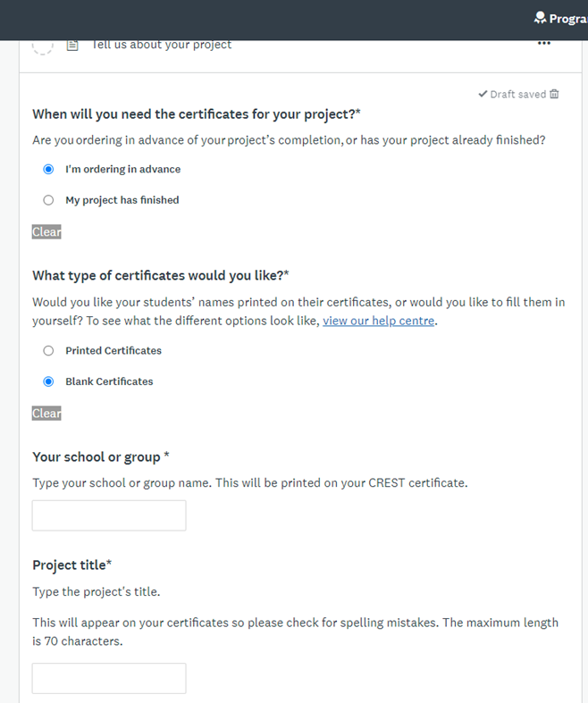
Task: Clear the certificate type selection
Action: [46, 414]
